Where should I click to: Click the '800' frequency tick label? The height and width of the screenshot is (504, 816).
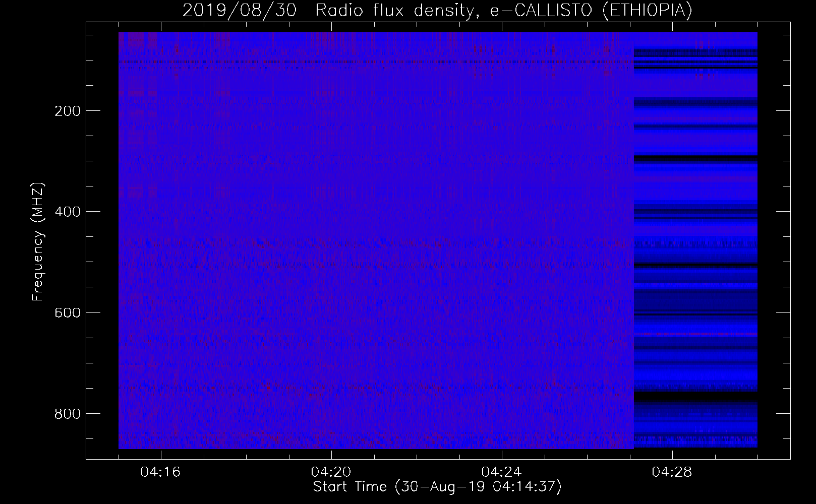tap(67, 414)
